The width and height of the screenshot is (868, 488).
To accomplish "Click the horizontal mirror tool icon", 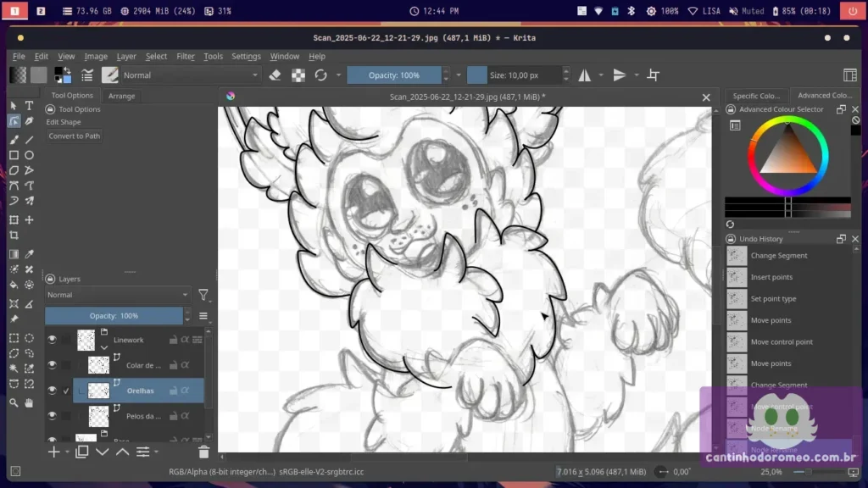I will pyautogui.click(x=585, y=75).
